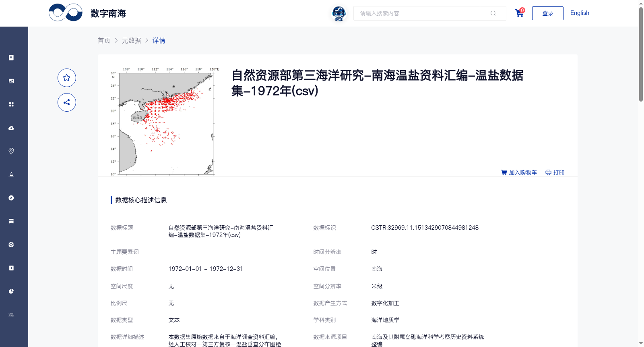Click the search magnifier icon

pos(493,13)
